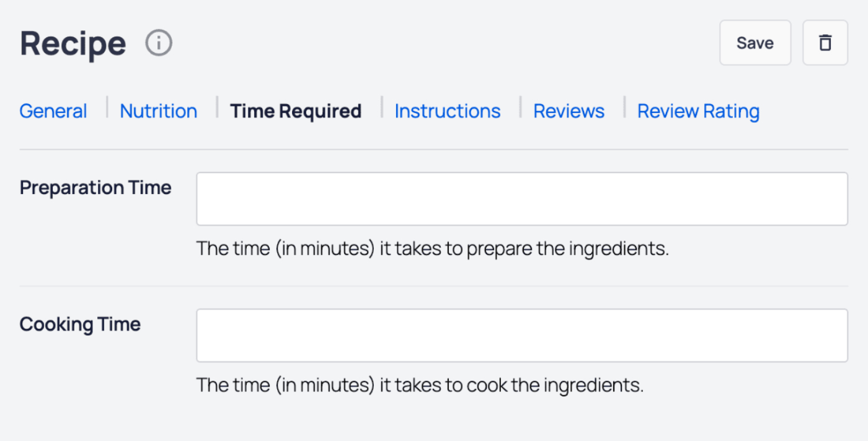Click the Recipe page title
The height and width of the screenshot is (441, 868).
[72, 42]
